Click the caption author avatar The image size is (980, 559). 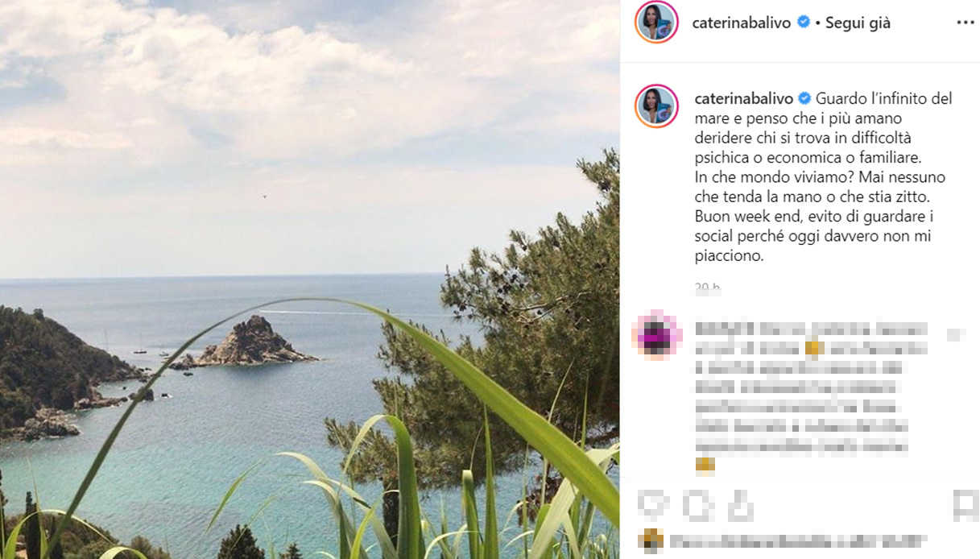click(656, 106)
